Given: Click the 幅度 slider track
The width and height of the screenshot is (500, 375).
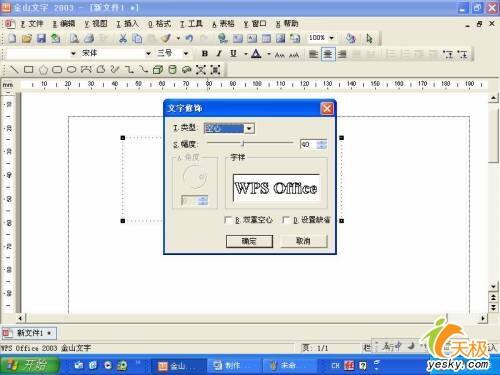Looking at the screenshot, I should coord(250,143).
